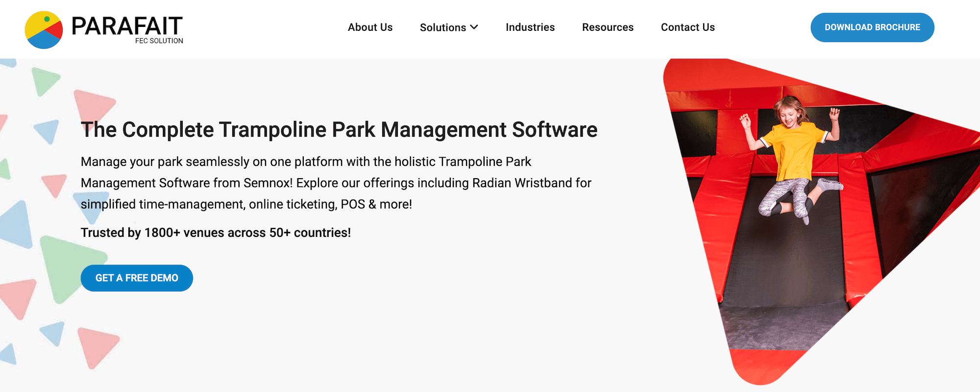Navigate to Contact Us

[x=687, y=27]
